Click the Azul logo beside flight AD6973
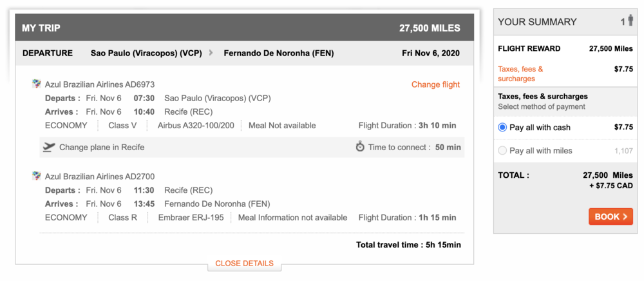The width and height of the screenshot is (644, 281). click(37, 84)
